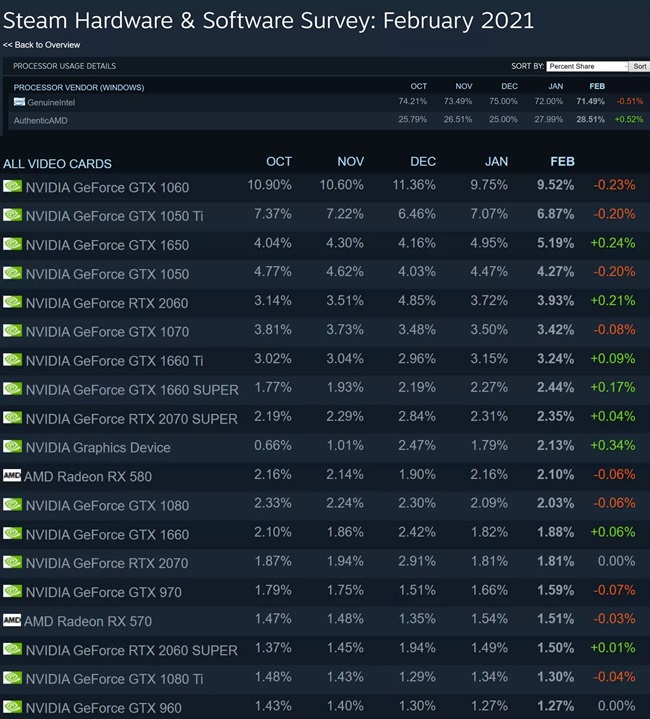Click the 4.85% December value for RTX 2060
650x719 pixels.
pyautogui.click(x=417, y=301)
